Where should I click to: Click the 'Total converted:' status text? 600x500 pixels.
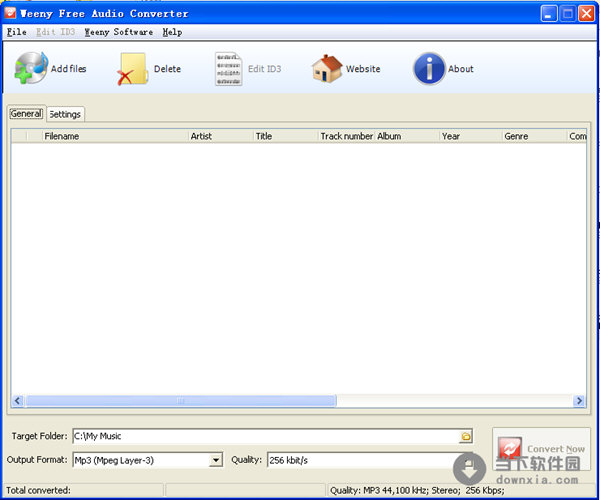[x=38, y=490]
